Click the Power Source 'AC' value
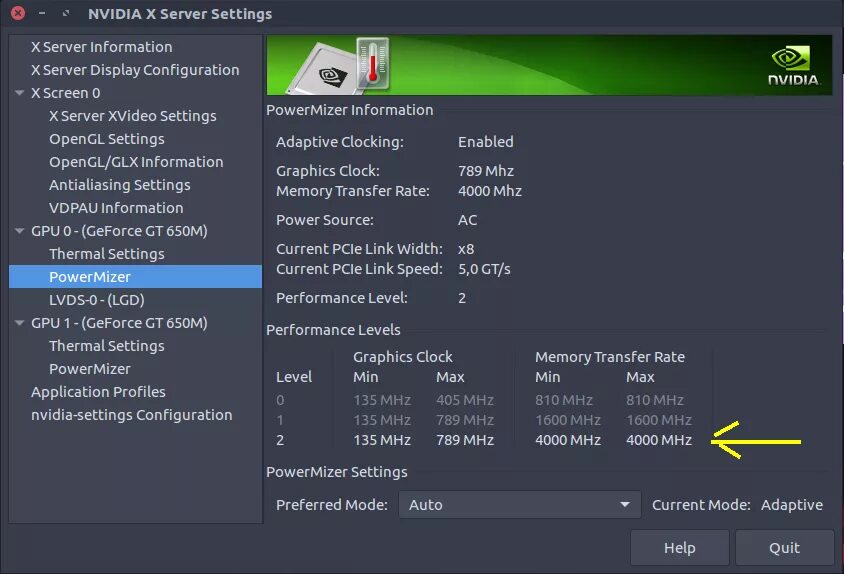The image size is (844, 574). point(467,220)
